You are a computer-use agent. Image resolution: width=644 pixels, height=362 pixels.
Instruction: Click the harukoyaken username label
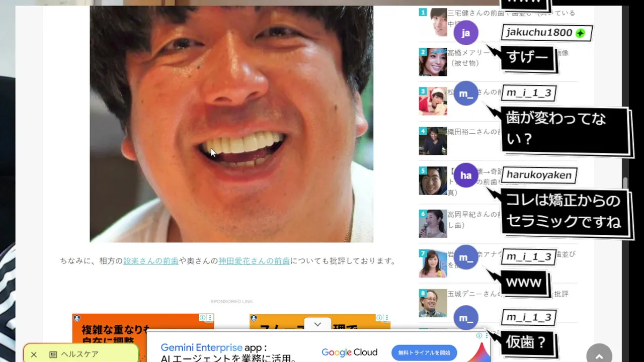pos(539,175)
